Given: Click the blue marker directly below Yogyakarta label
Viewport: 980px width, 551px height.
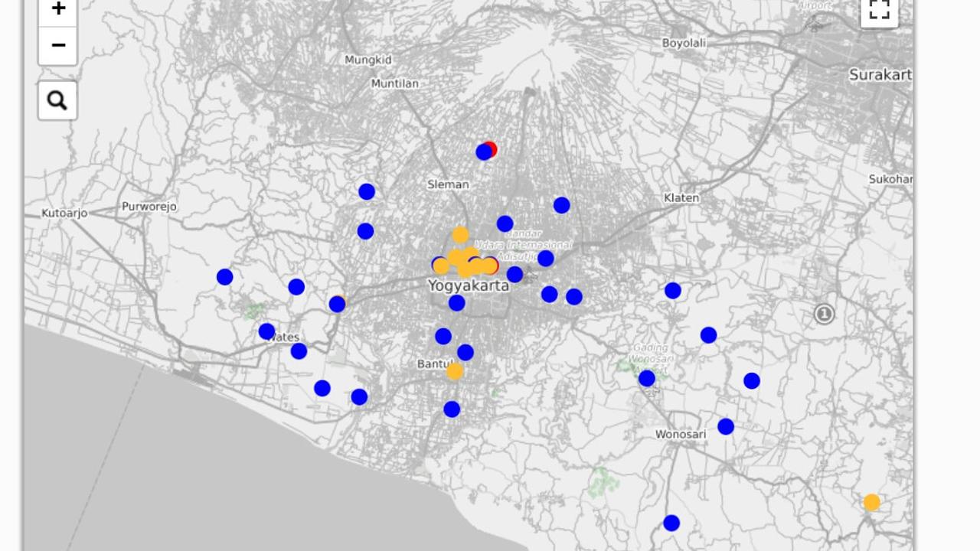Looking at the screenshot, I should tap(456, 303).
